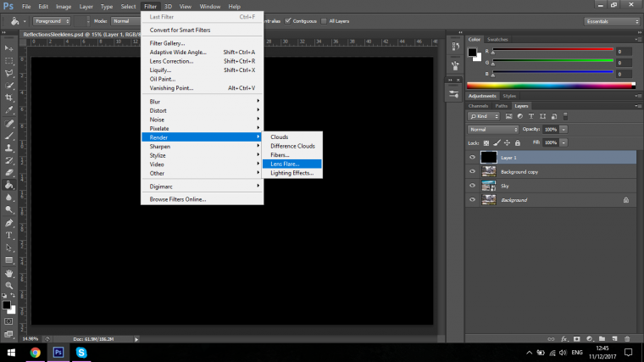The width and height of the screenshot is (644, 362).
Task: Create a new group folder icon
Action: click(x=602, y=339)
